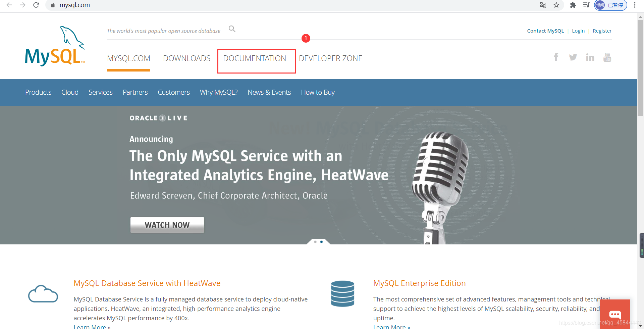The height and width of the screenshot is (329, 644).
Task: Open MySQL Database Service with HeatWave heading
Action: click(147, 283)
